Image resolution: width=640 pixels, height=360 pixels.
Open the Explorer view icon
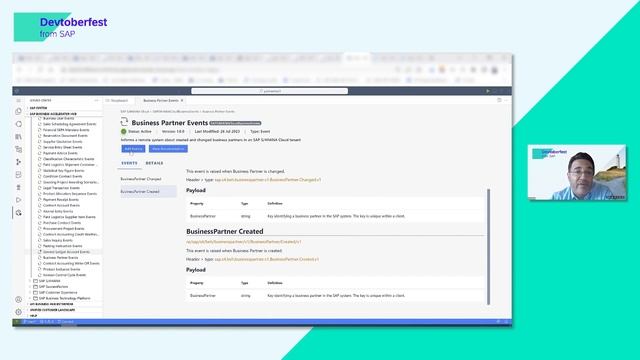coord(18,111)
